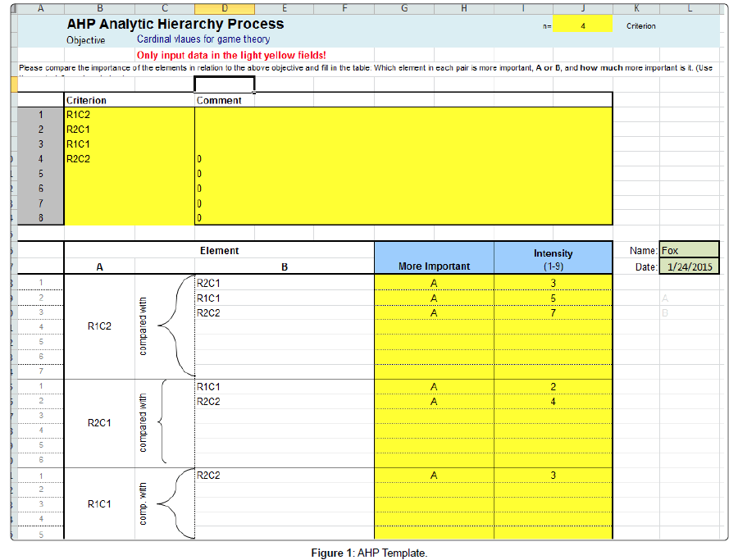Click the yellow n= value cell

click(x=582, y=25)
